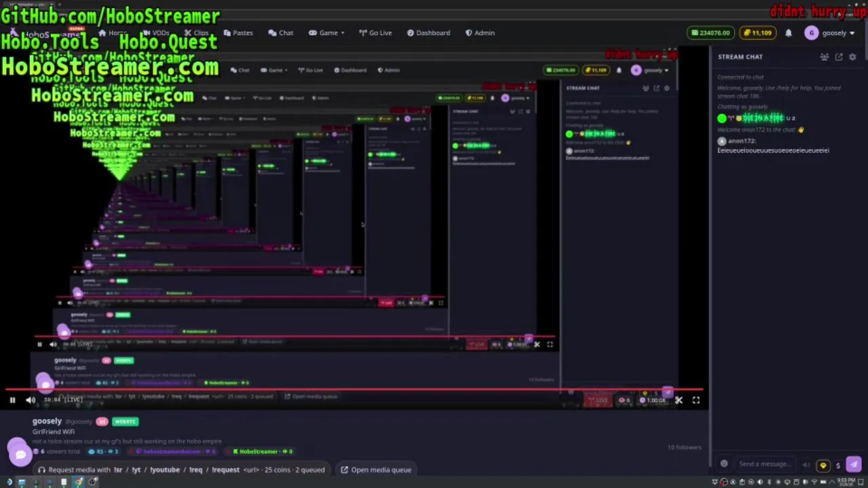Open the Go Live page
Screen dimensions: 868x488
[x=375, y=33]
